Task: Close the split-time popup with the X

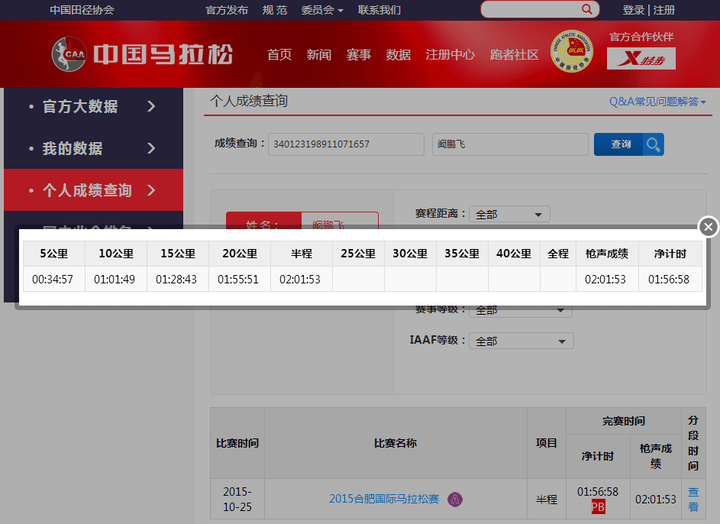Action: pos(708,226)
